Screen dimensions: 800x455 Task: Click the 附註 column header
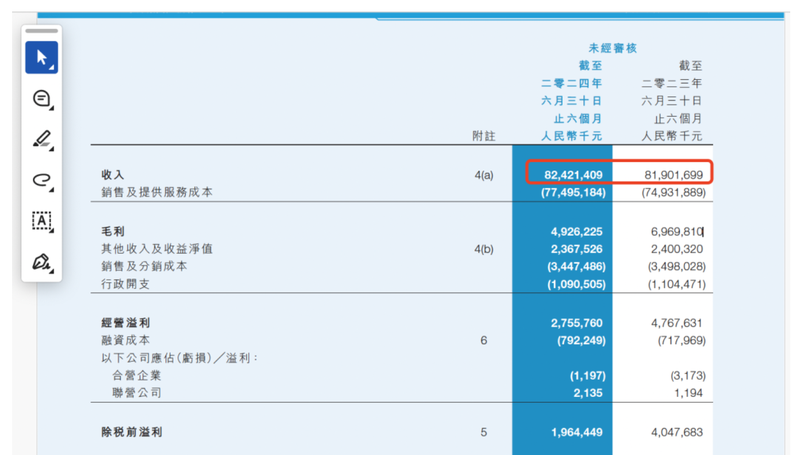(484, 135)
